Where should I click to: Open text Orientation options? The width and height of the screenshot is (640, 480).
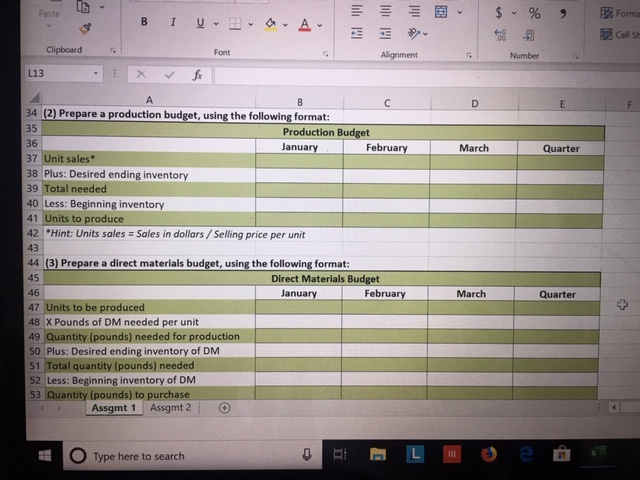[x=417, y=33]
